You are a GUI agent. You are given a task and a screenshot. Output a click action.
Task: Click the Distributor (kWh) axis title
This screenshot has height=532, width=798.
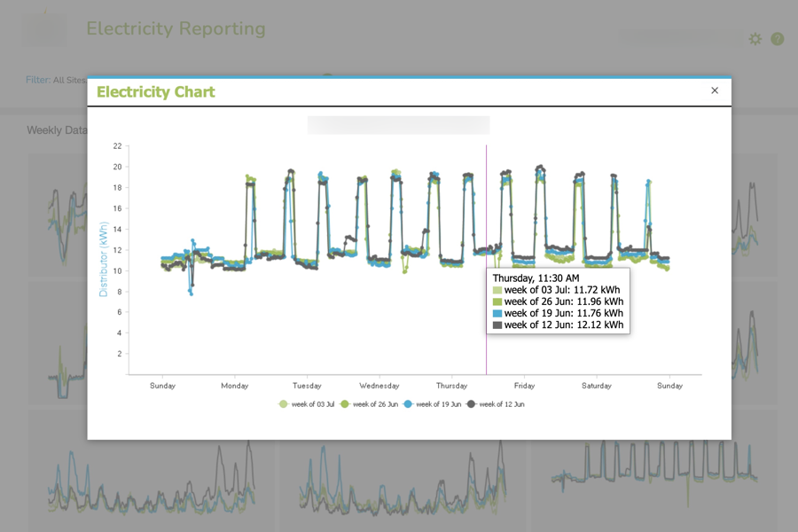(x=103, y=257)
